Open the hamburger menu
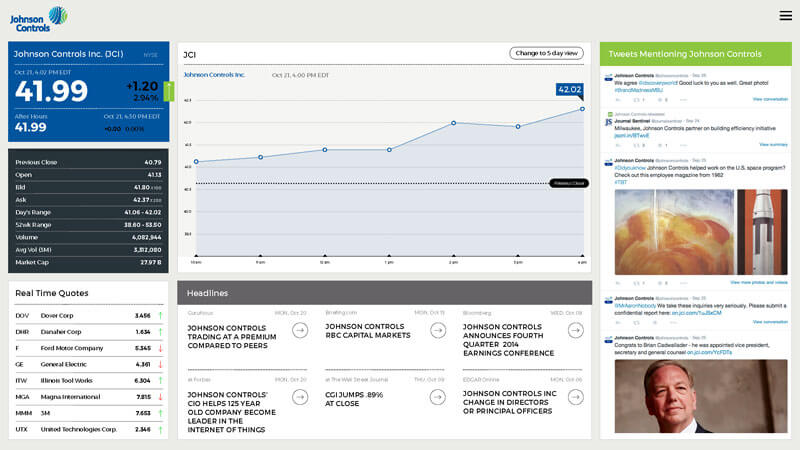Viewport: 800px width, 450px height. tap(786, 16)
